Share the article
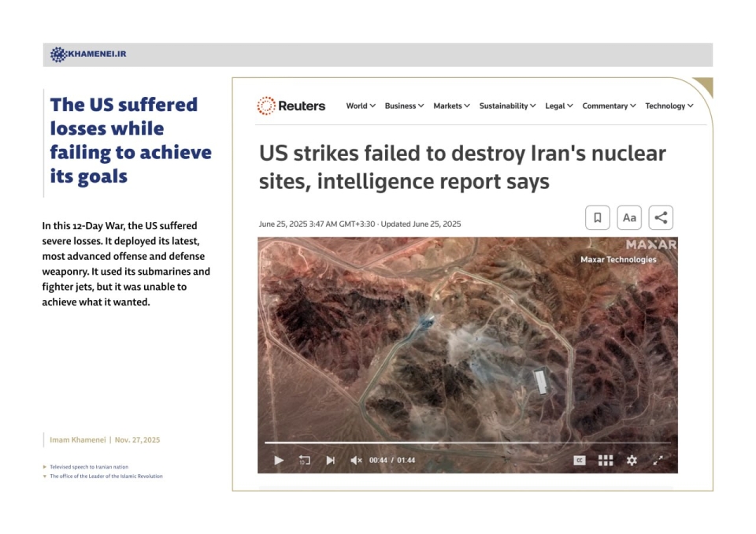756x534 pixels. click(x=661, y=217)
